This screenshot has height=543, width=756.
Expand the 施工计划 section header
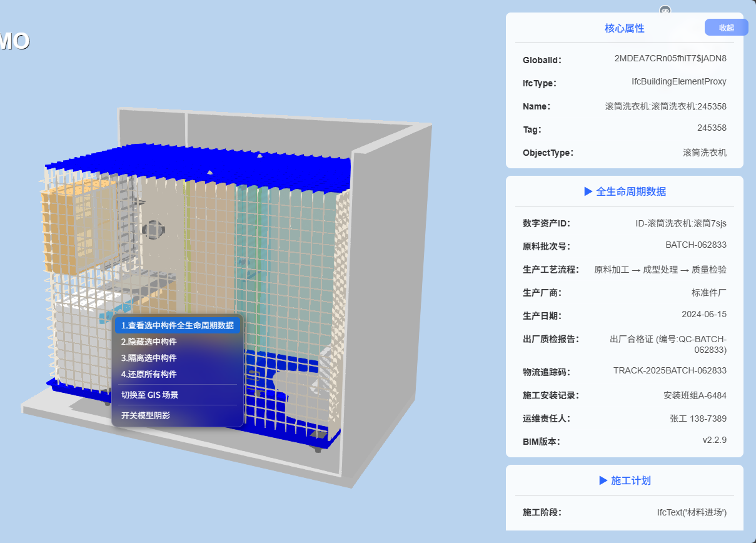tap(624, 480)
